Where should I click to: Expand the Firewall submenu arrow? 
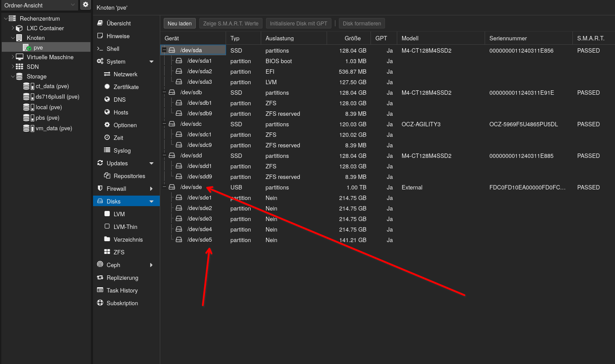click(x=151, y=189)
